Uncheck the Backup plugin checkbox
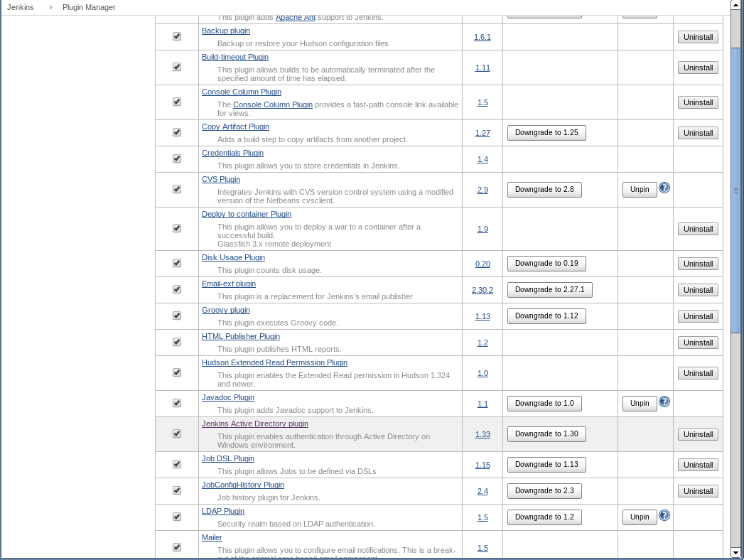 click(x=177, y=36)
